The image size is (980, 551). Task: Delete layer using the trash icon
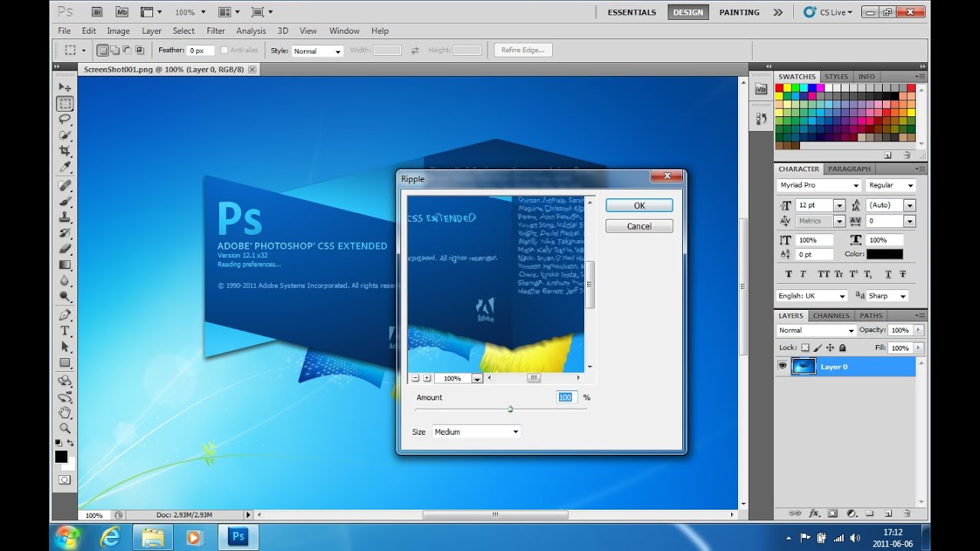point(906,514)
